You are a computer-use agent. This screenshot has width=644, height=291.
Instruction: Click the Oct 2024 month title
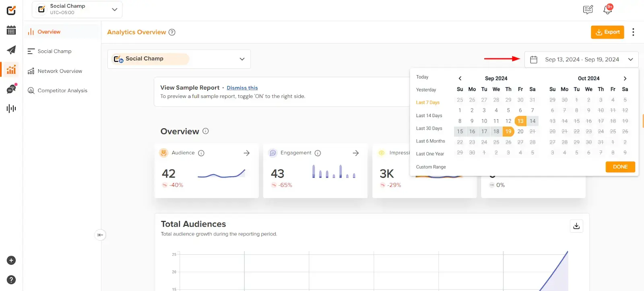pos(588,78)
